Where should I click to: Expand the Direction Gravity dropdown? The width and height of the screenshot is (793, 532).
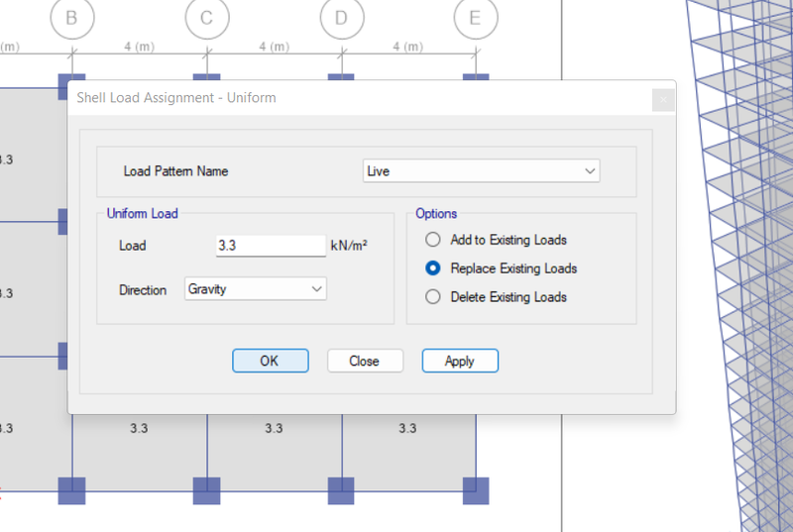pos(256,289)
